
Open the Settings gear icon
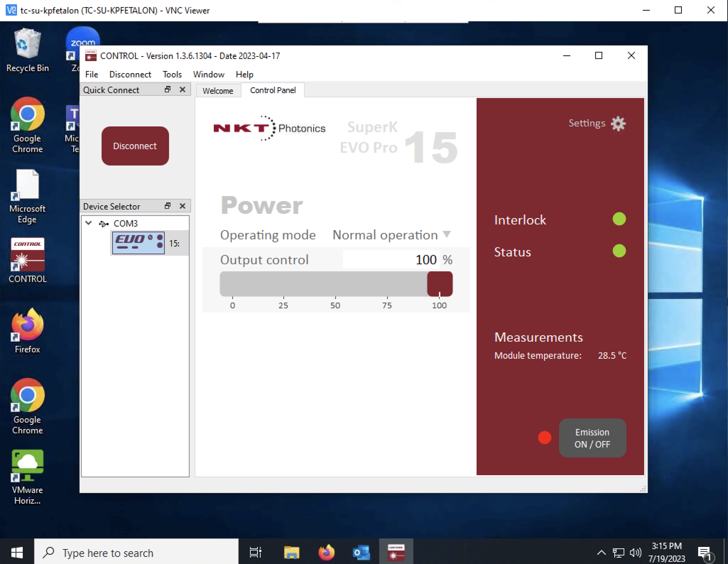pos(618,124)
